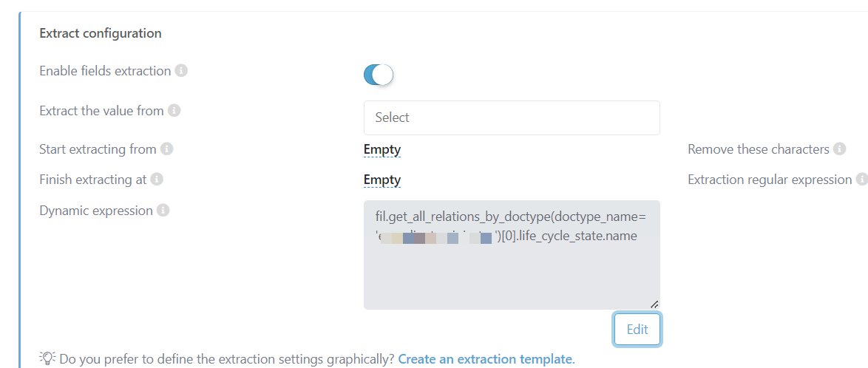Screen dimensions: 868x368
Task: Click the Edit button below the expression
Action: [x=637, y=330]
